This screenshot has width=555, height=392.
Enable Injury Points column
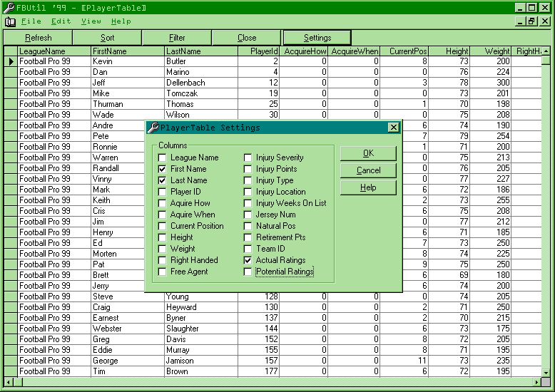(x=248, y=169)
